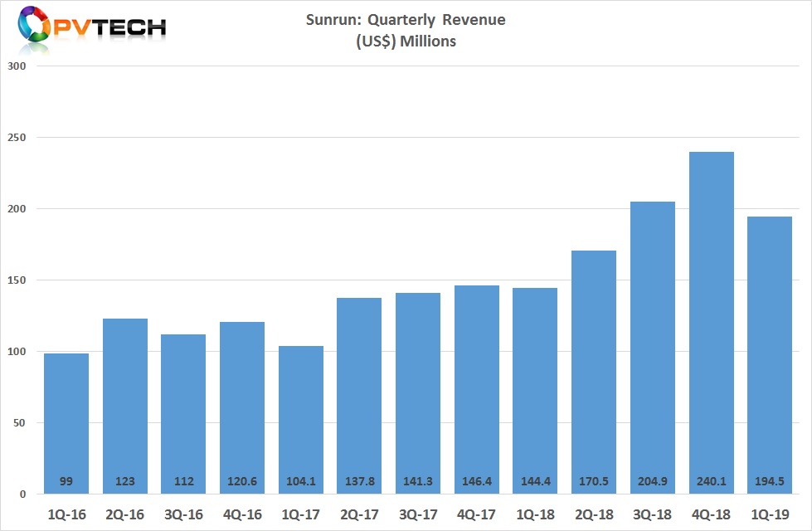Viewport: 812px width, 531px height.
Task: Click the data label '112'
Action: 184,481
